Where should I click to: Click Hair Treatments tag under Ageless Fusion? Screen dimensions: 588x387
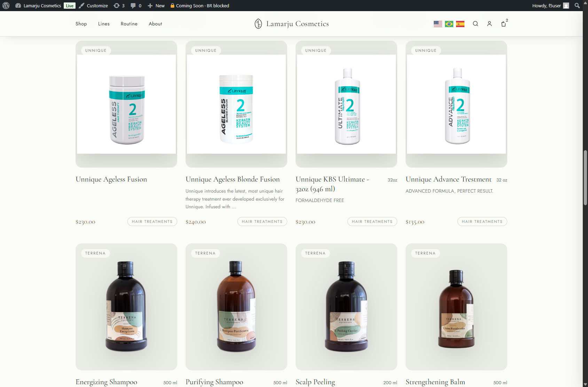[x=152, y=221]
